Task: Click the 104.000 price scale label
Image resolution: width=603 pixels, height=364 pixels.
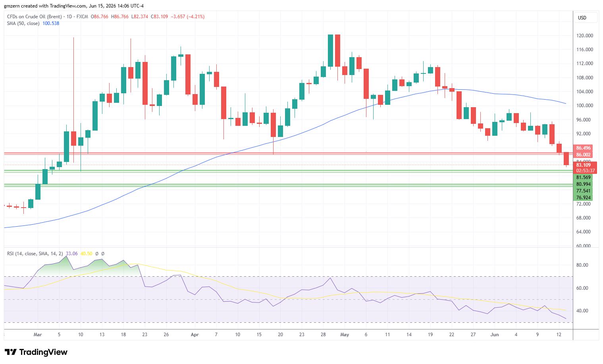Action: pos(585,92)
